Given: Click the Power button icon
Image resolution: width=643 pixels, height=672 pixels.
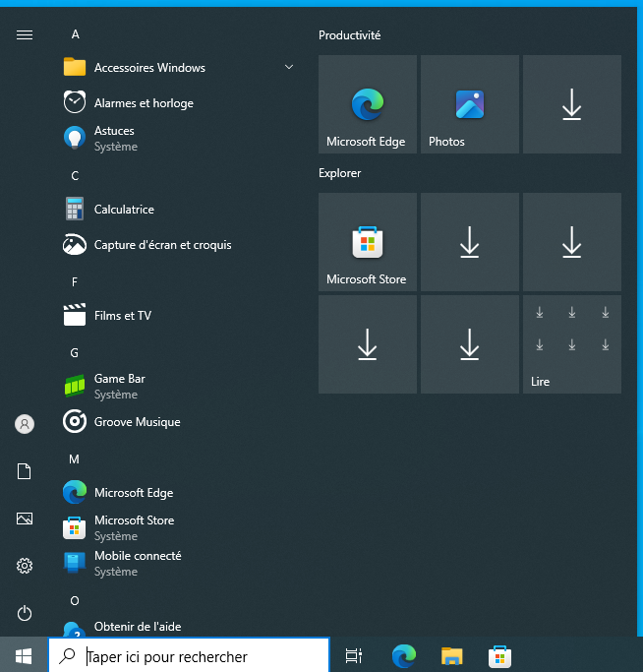Looking at the screenshot, I should (25, 613).
